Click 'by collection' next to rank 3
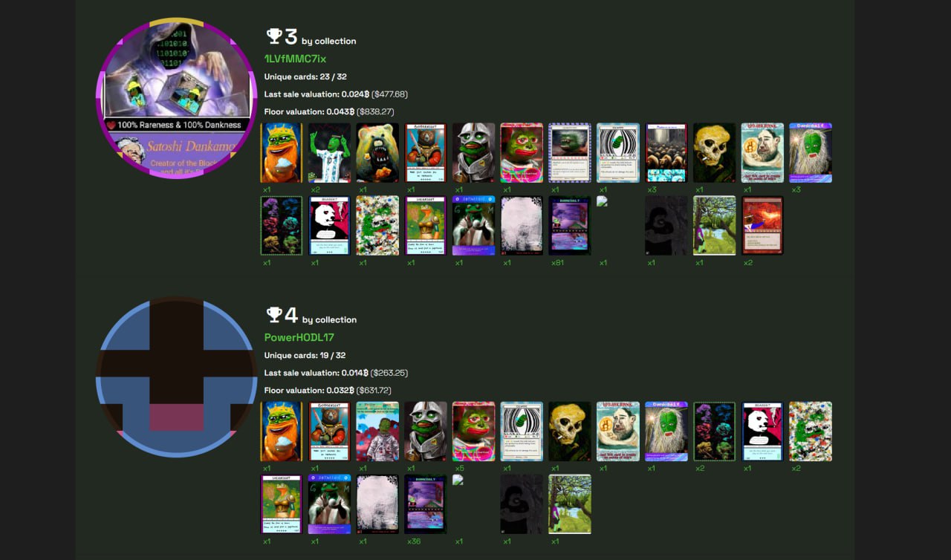Viewport: 951px width, 560px height. click(329, 41)
